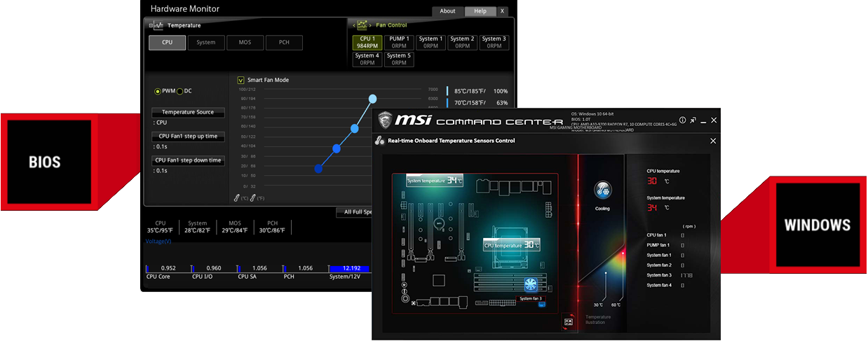Click the MSI dragon shield logo
Viewport: 868px width, 341px height.
click(384, 120)
